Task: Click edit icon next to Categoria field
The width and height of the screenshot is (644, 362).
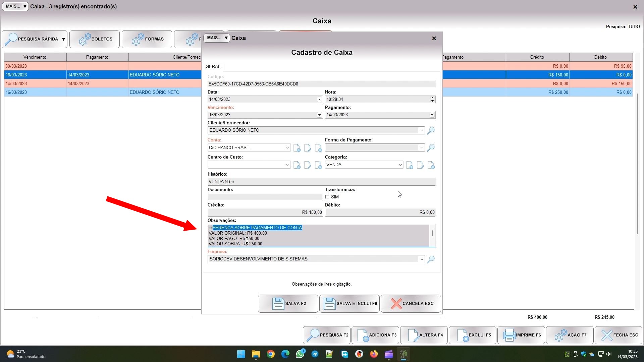Action: point(420,165)
